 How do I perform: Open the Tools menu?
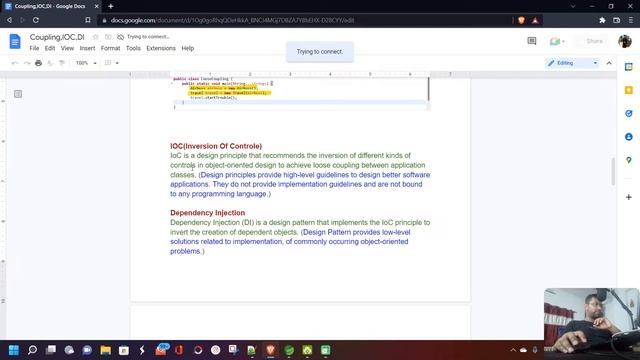[133, 48]
